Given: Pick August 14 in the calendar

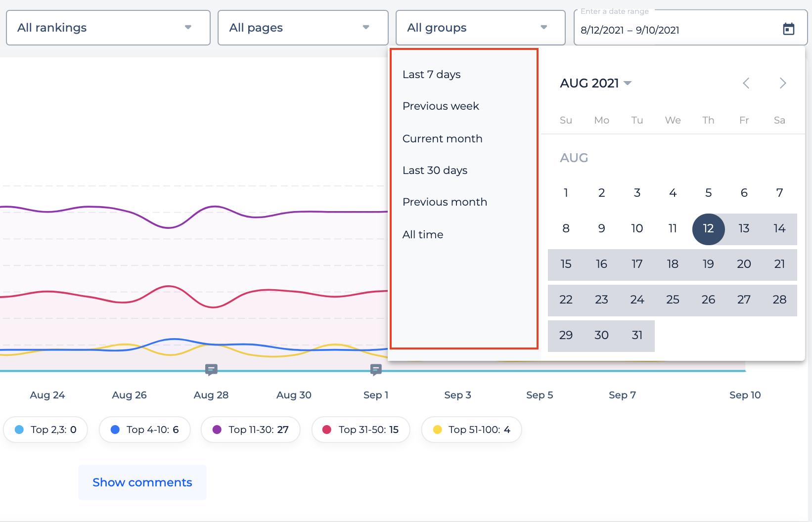Looking at the screenshot, I should coord(779,228).
